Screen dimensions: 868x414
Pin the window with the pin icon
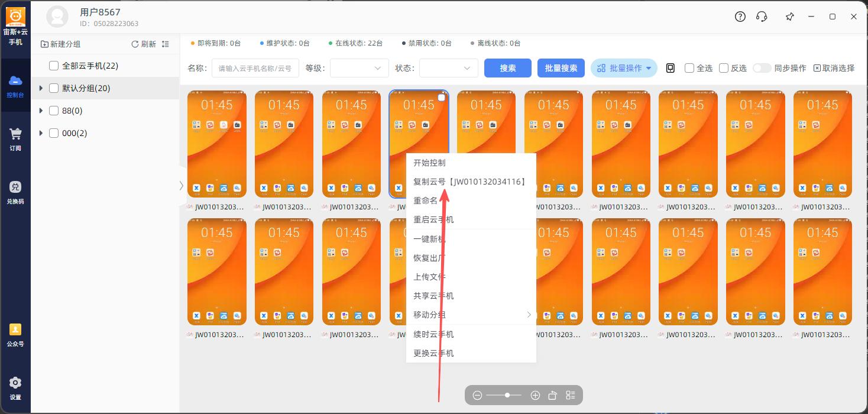tap(790, 17)
